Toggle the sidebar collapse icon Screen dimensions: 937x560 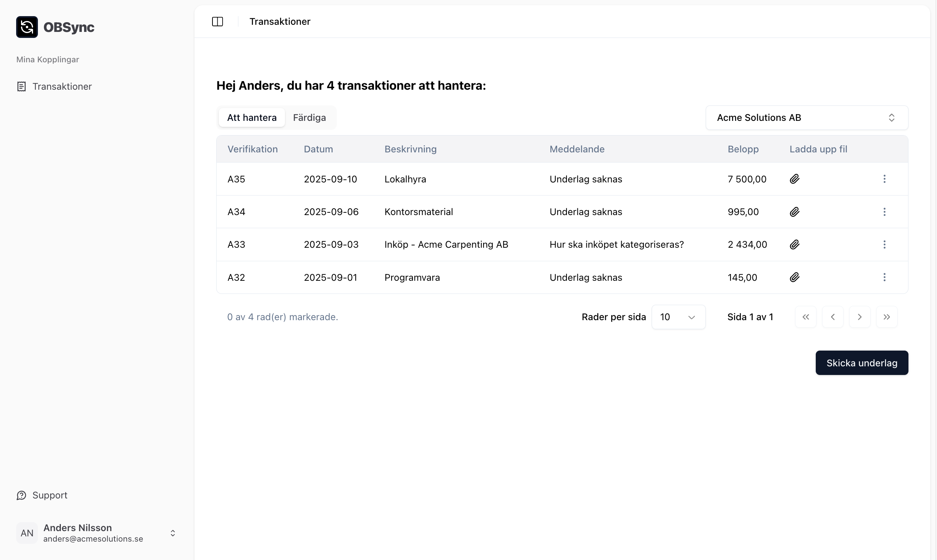click(x=217, y=21)
